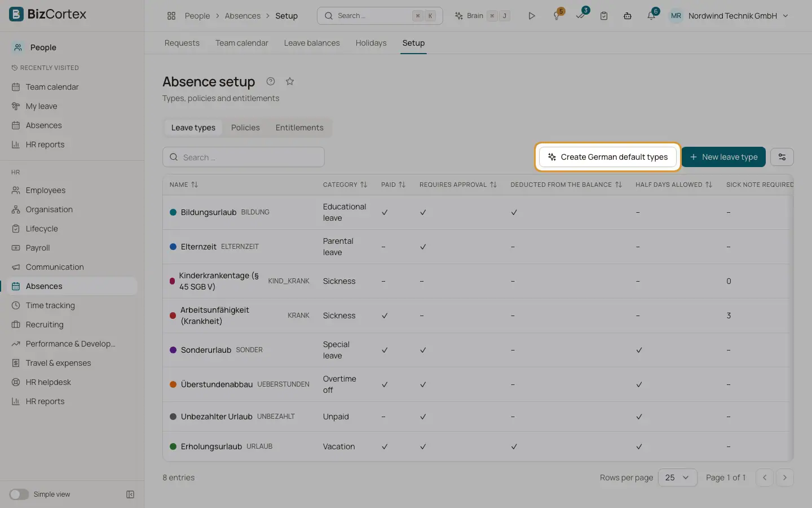The image size is (812, 508).
Task: Click the green color dot for Erholungsurlaub
Action: tap(173, 446)
